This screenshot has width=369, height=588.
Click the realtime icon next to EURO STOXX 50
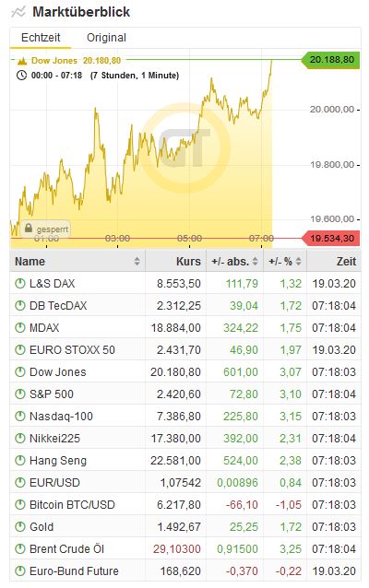[x=20, y=350]
